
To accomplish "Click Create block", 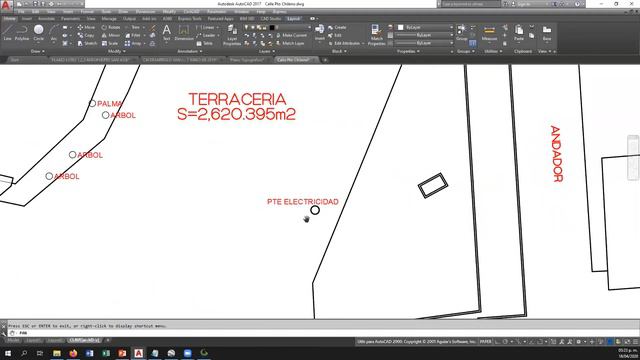I will [337, 27].
